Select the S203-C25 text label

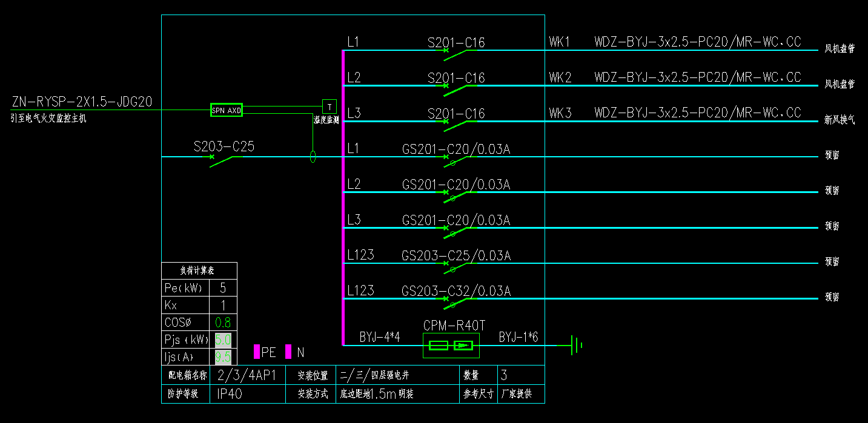[224, 146]
